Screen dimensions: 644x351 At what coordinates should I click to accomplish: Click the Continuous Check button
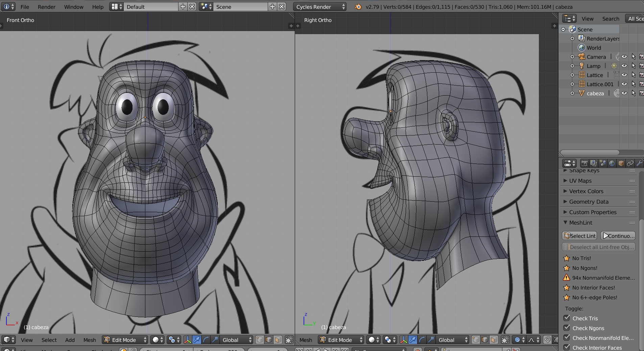pyautogui.click(x=618, y=236)
